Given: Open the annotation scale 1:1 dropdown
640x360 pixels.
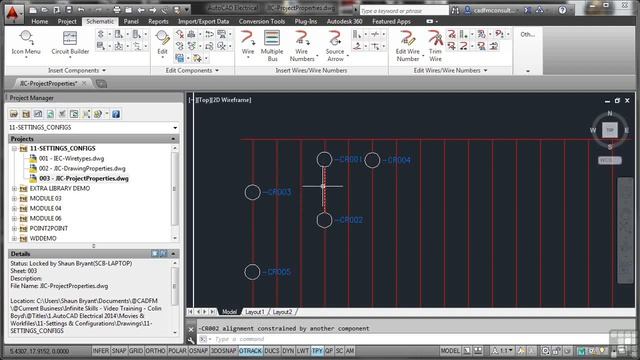Looking at the screenshot, I should coord(503,351).
